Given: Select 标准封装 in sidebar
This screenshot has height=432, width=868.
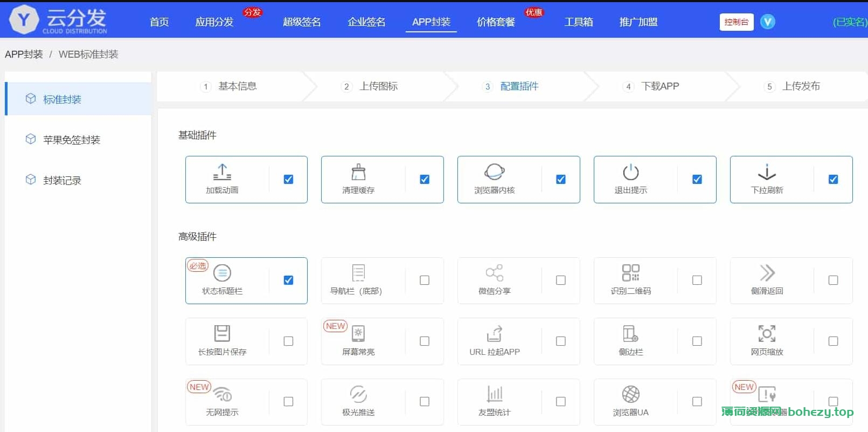Looking at the screenshot, I should (x=78, y=99).
